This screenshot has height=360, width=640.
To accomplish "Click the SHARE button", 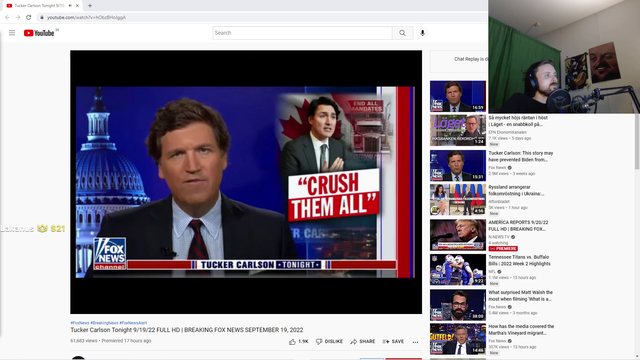I will pos(362,342).
